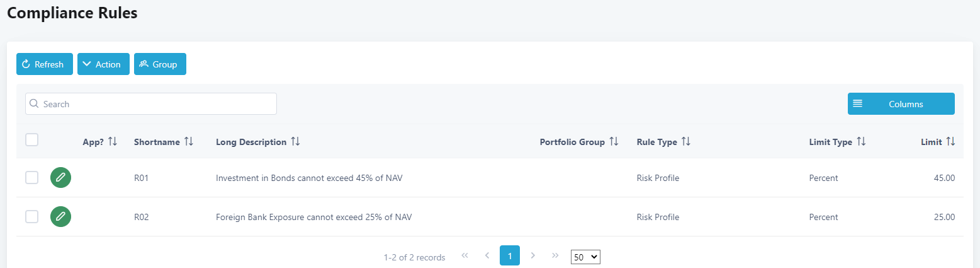Check the select-all header checkbox
The image size is (980, 268).
(32, 140)
